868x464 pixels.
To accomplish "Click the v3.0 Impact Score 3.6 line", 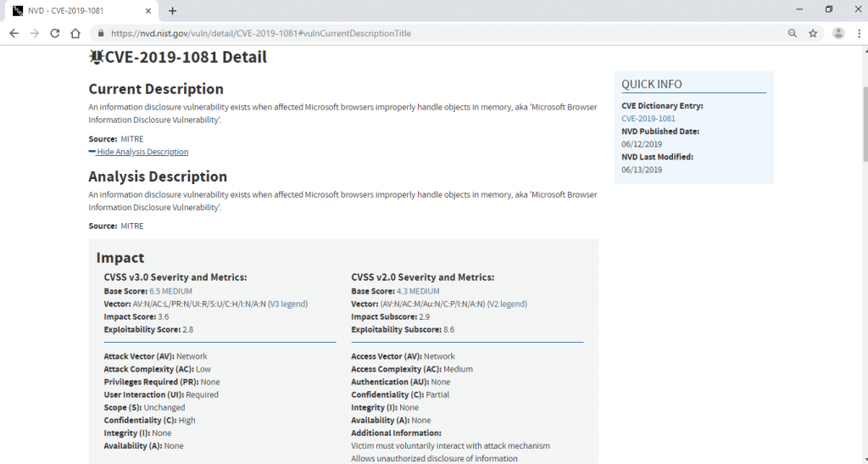I will [x=136, y=316].
